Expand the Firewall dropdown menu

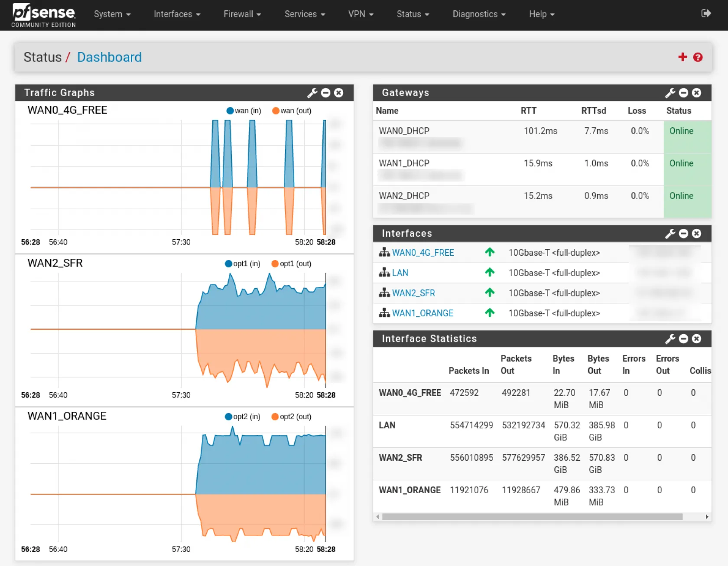[242, 14]
